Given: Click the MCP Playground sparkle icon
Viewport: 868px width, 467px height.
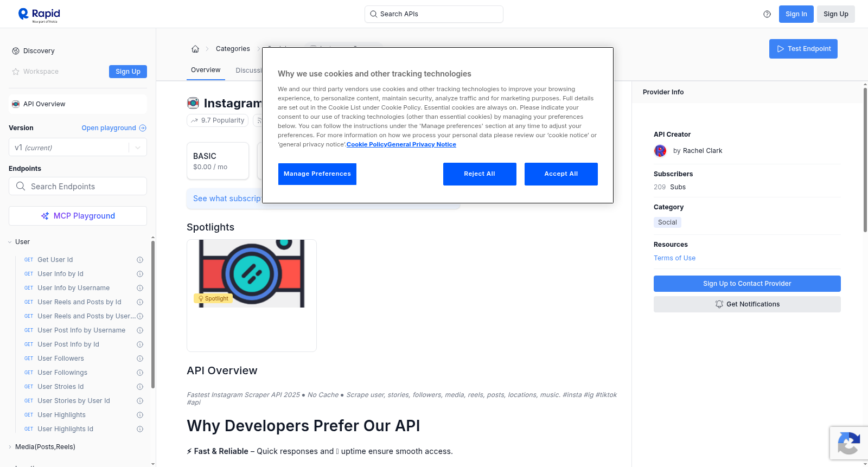Looking at the screenshot, I should click(45, 216).
